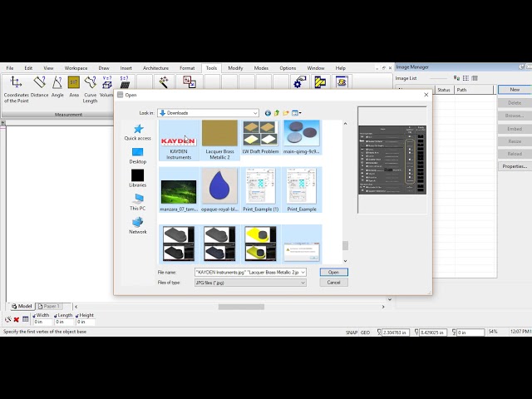Image resolution: width=532 pixels, height=399 pixels.
Task: Click the Open button
Action: point(333,272)
